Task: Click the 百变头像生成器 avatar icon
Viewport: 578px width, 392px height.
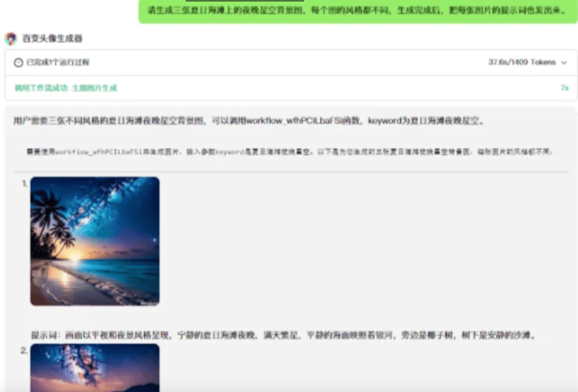Action: pyautogui.click(x=12, y=38)
